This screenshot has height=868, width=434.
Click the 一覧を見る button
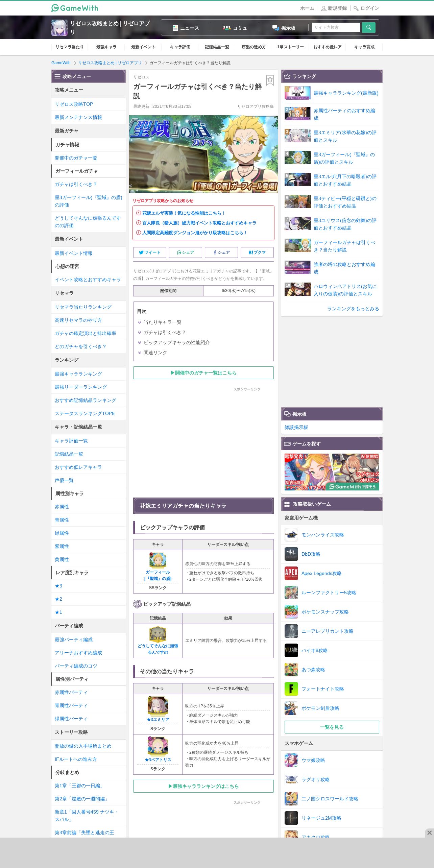pyautogui.click(x=332, y=727)
